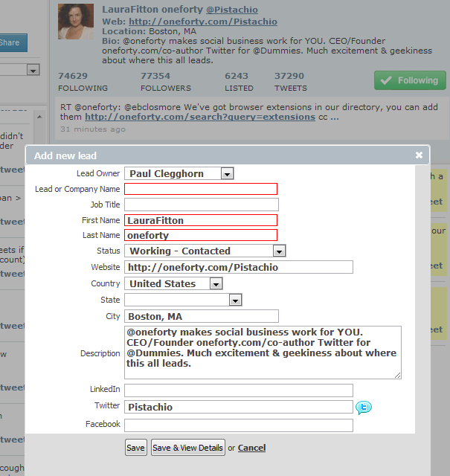Viewport: 450px width, 476px height.
Task: Click the Website input field
Action: [239, 267]
